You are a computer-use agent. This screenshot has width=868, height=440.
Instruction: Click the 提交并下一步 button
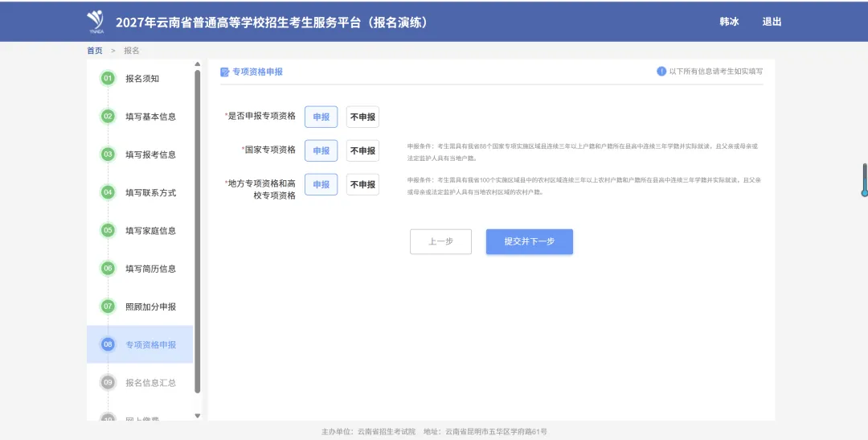coord(529,241)
